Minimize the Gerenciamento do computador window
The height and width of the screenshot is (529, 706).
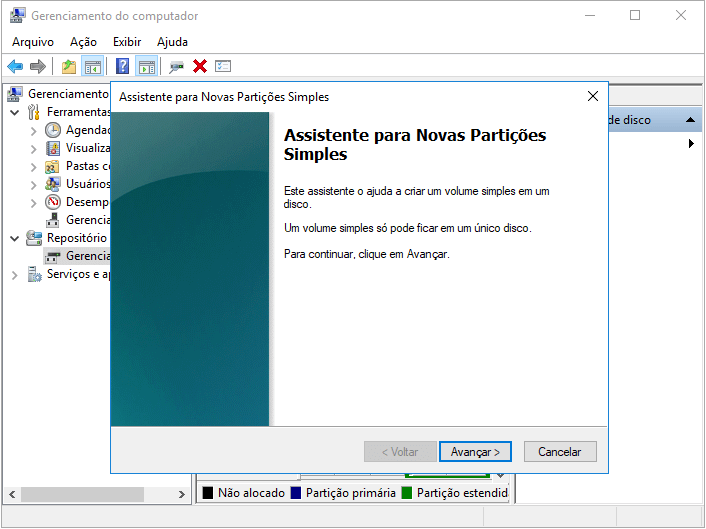coord(590,15)
